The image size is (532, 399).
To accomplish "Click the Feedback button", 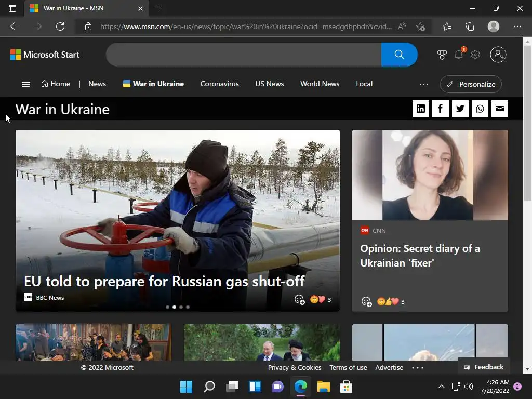I will (x=484, y=367).
